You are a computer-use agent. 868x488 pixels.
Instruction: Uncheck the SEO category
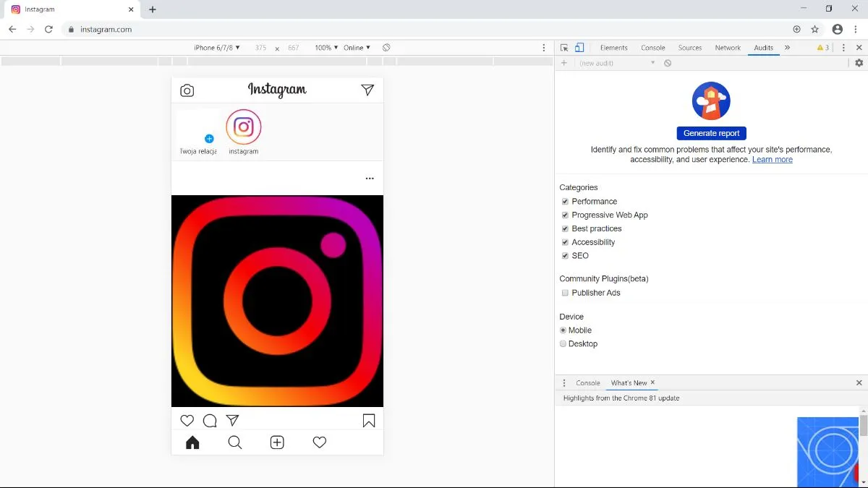pyautogui.click(x=565, y=256)
